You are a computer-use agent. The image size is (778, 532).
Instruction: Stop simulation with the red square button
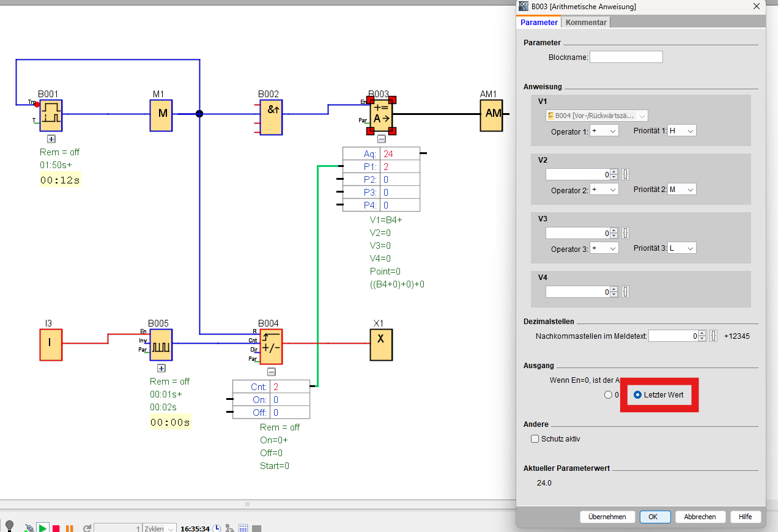pos(56,528)
